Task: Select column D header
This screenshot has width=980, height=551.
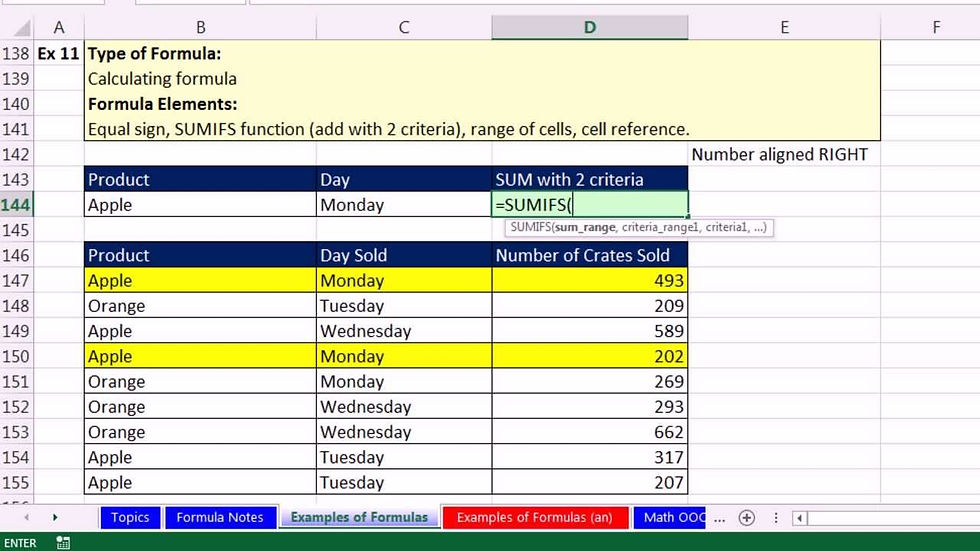Action: point(589,27)
